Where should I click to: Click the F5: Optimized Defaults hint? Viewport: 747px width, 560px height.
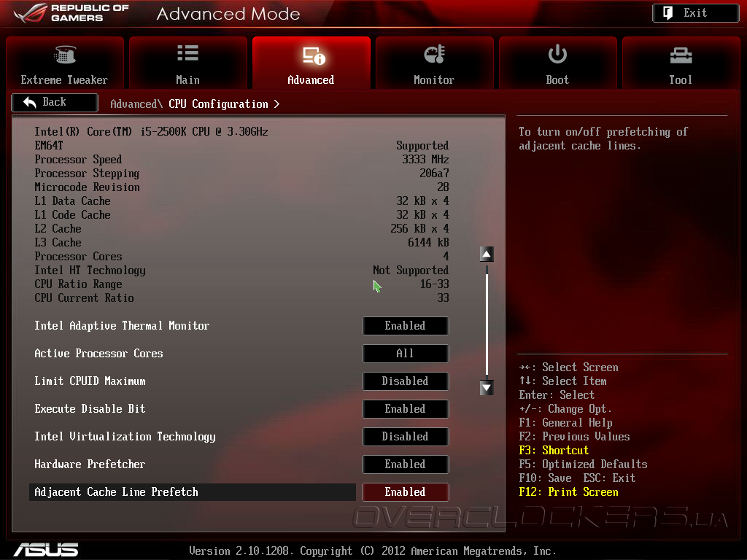coord(583,464)
